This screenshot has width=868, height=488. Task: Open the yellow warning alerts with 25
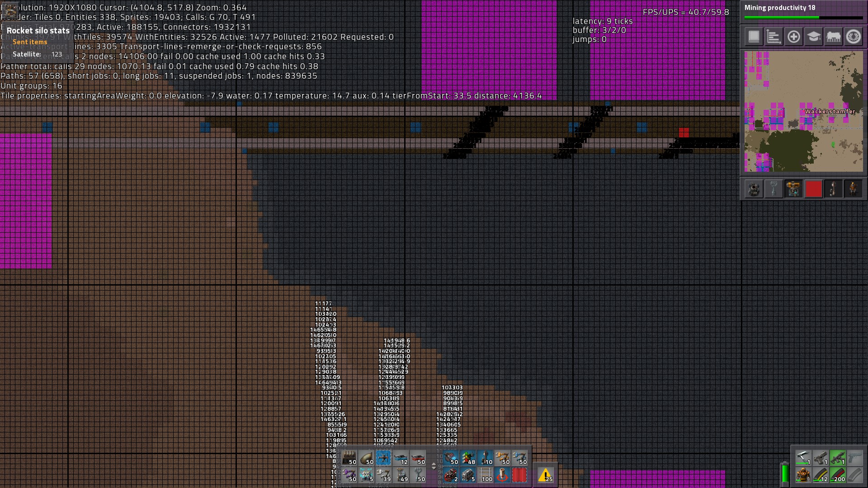tap(546, 475)
